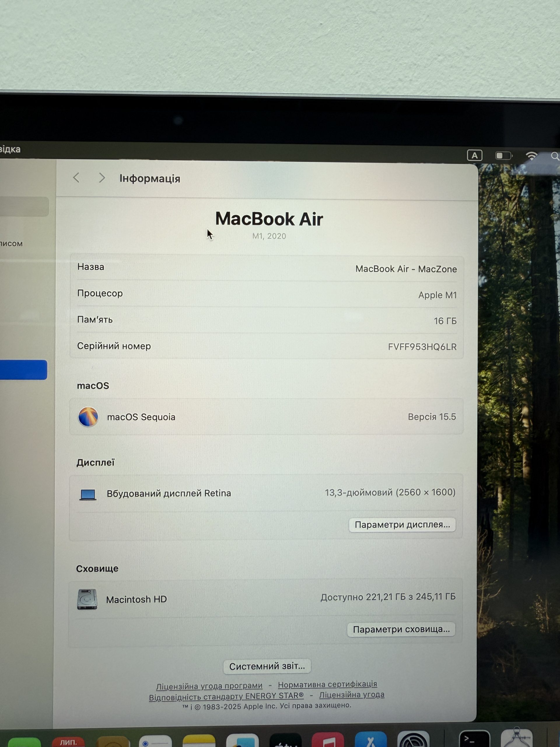Click the MacBook Air title heading
The image size is (560, 747).
point(269,219)
